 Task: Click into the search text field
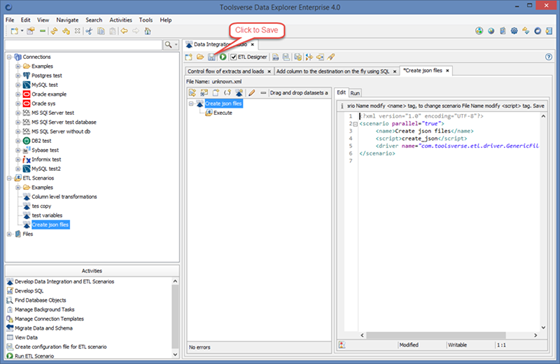click(84, 45)
